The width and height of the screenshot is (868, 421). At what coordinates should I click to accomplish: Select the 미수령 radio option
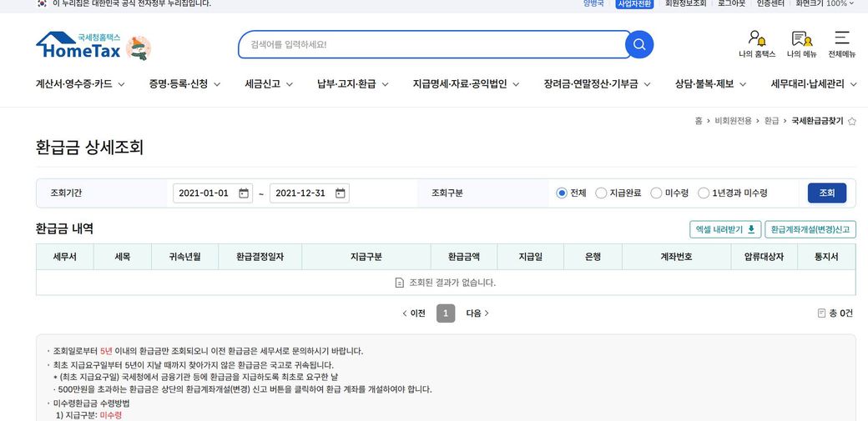656,193
